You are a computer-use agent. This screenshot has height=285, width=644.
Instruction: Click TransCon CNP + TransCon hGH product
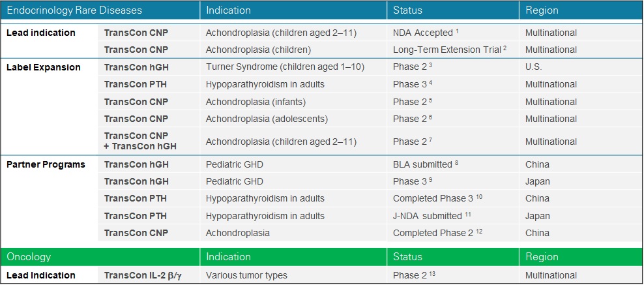pos(140,142)
